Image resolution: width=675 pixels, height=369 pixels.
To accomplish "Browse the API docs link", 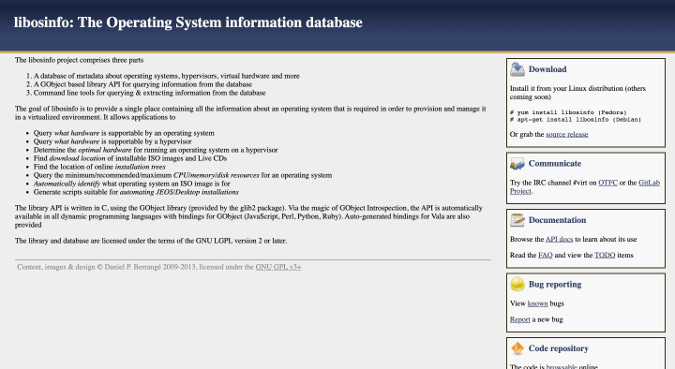I will (x=559, y=239).
